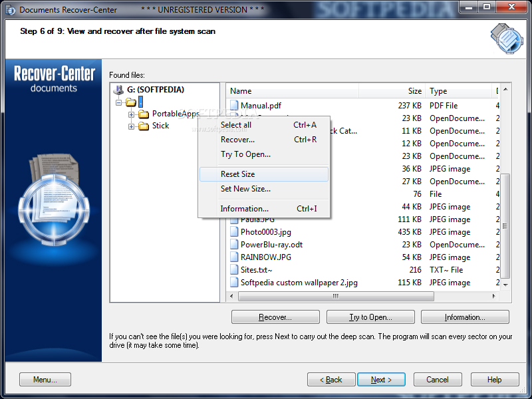Click the TXT~ File type cell
Viewport: 532px width, 399px height.
(x=446, y=270)
